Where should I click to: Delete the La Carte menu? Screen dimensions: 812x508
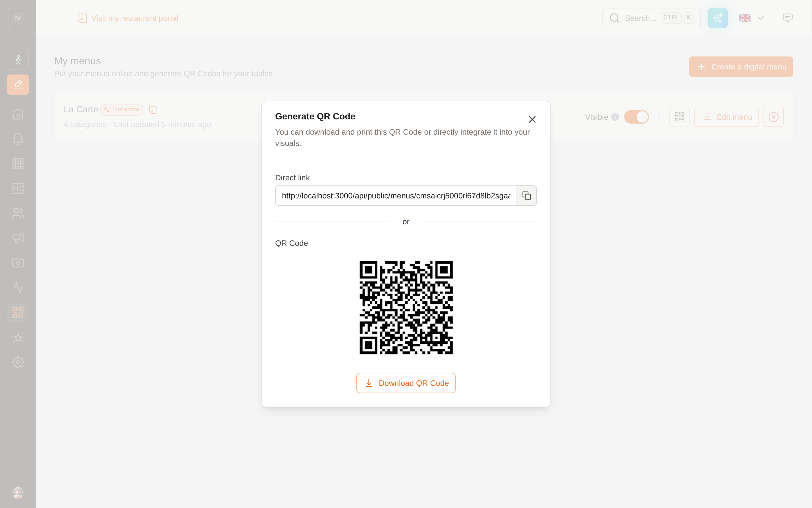pyautogui.click(x=773, y=117)
